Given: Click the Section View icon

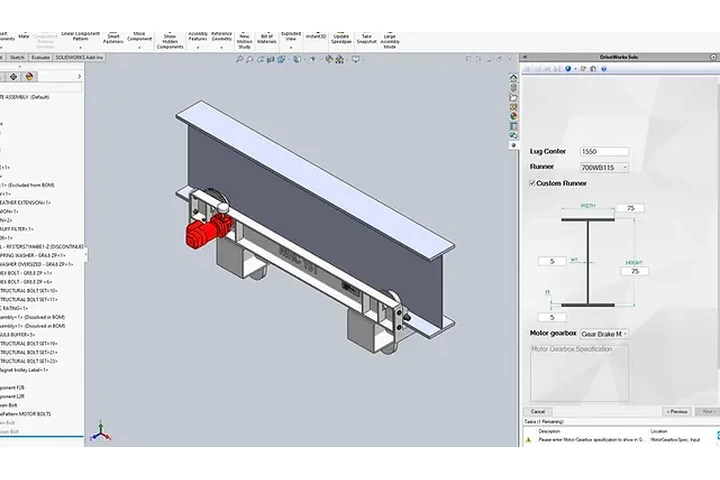Looking at the screenshot, I should (270, 59).
